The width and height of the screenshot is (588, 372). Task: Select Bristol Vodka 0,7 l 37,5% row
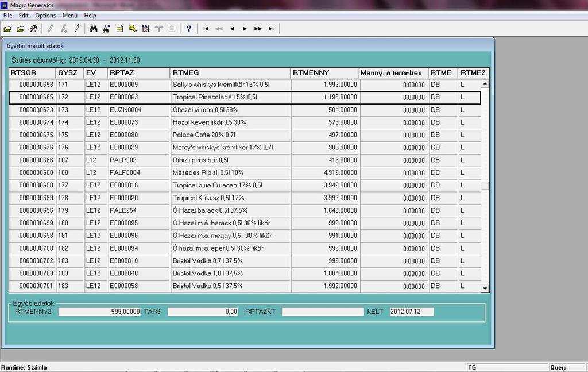pyautogui.click(x=245, y=261)
